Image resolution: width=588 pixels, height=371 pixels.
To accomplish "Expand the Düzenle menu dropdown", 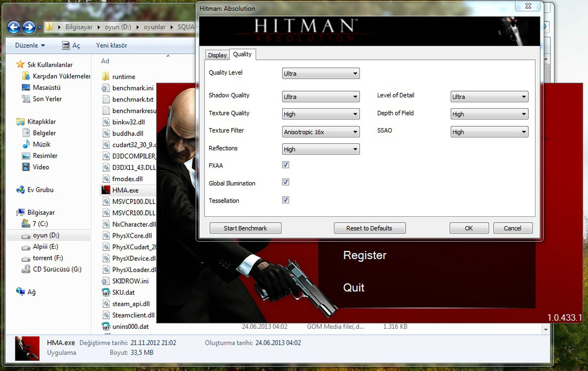I will (x=30, y=45).
